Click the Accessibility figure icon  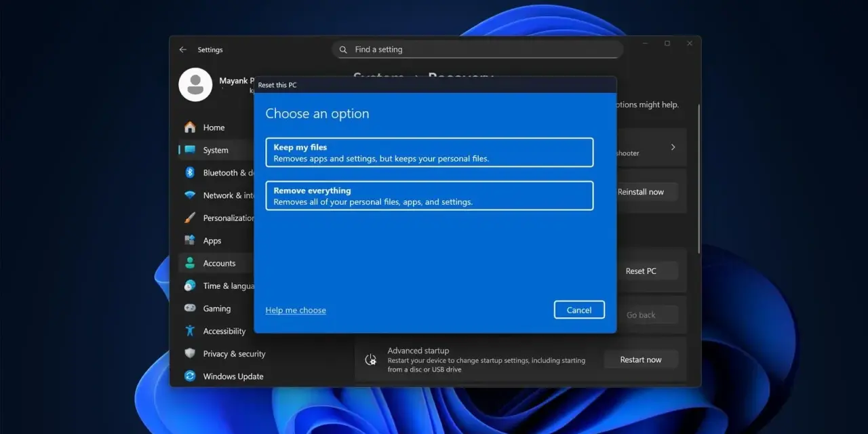190,331
